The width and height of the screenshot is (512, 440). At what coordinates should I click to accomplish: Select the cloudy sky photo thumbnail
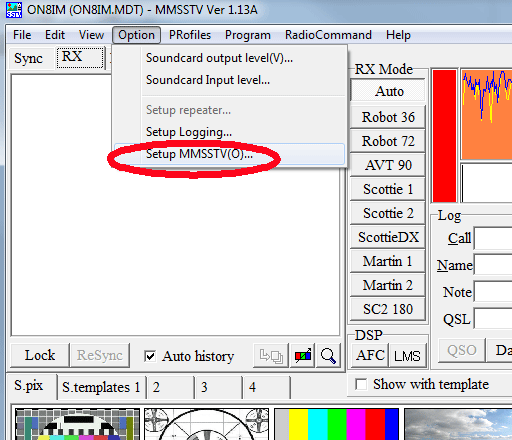[458, 424]
